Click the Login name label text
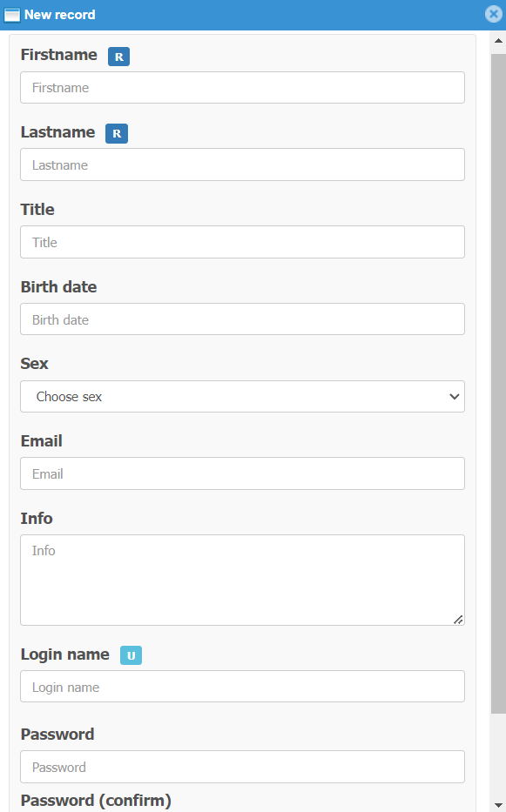This screenshot has width=506, height=812. point(65,654)
